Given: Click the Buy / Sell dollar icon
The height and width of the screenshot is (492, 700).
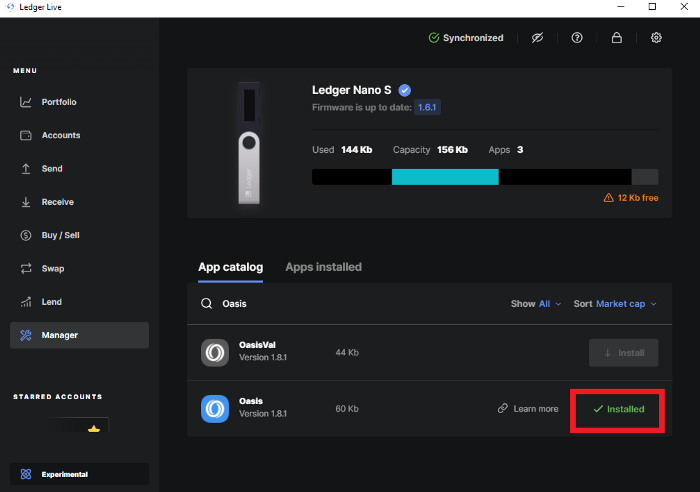Looking at the screenshot, I should click(x=26, y=235).
